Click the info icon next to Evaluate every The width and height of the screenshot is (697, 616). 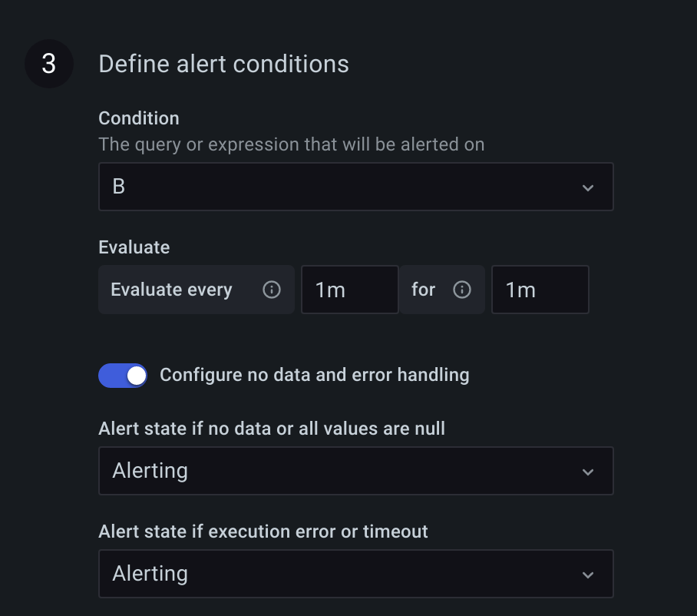pyautogui.click(x=271, y=290)
